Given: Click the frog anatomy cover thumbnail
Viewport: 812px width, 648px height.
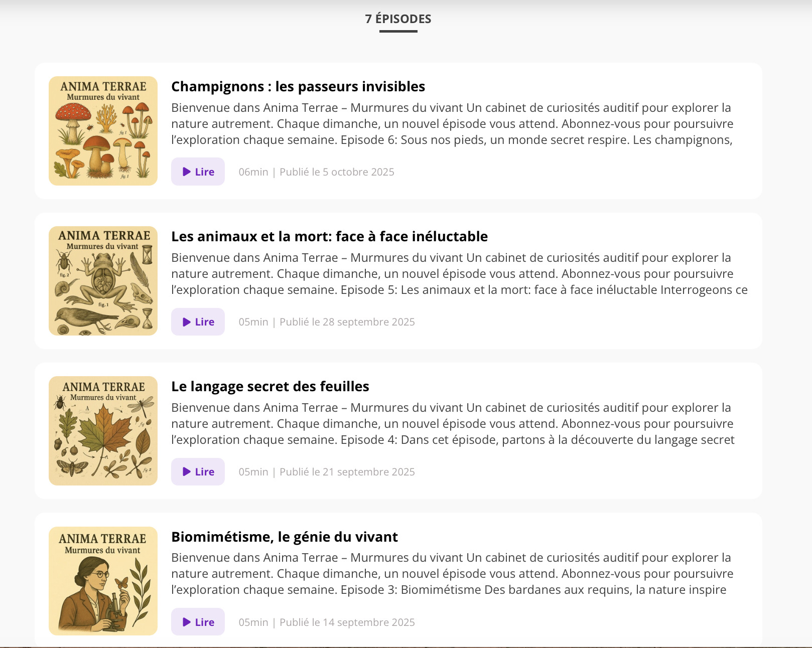Looking at the screenshot, I should [103, 281].
